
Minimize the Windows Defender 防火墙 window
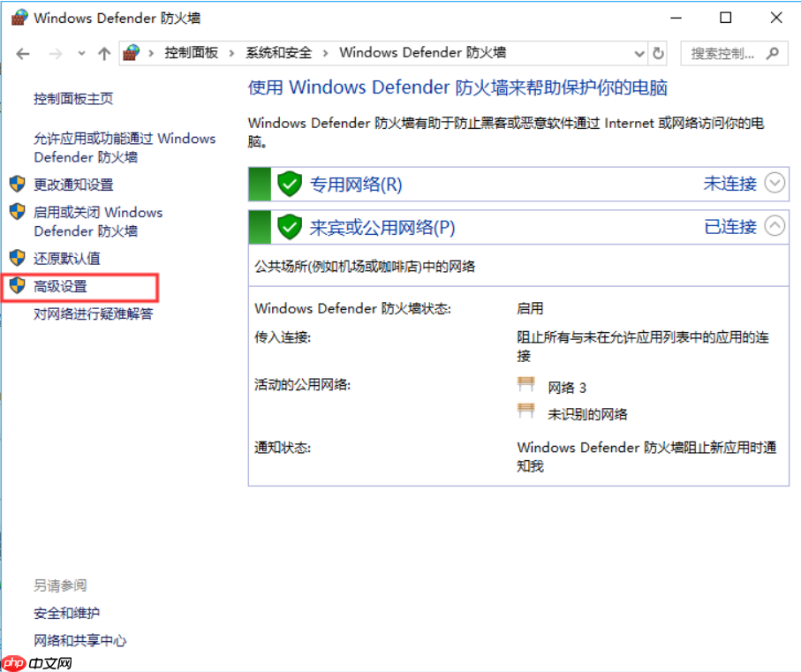pyautogui.click(x=676, y=18)
